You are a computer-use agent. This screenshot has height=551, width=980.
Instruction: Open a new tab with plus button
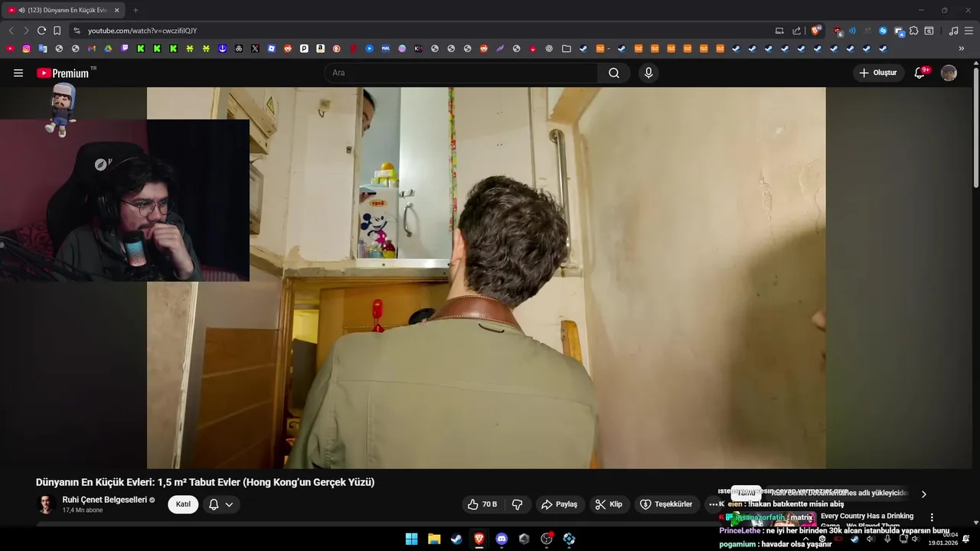point(136,10)
